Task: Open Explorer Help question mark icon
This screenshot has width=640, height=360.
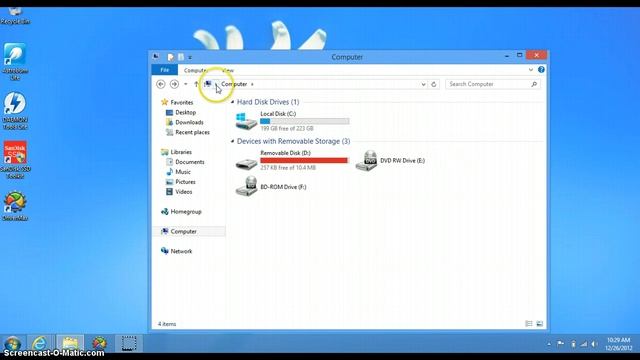Action: 541,70
